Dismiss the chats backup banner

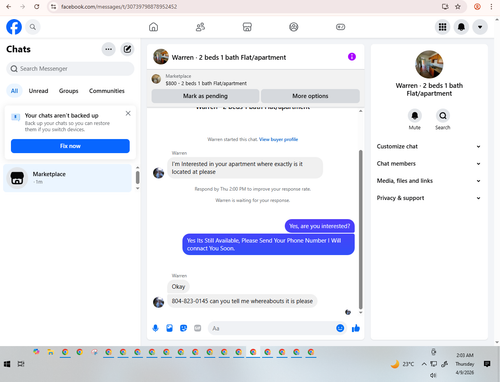point(128,113)
